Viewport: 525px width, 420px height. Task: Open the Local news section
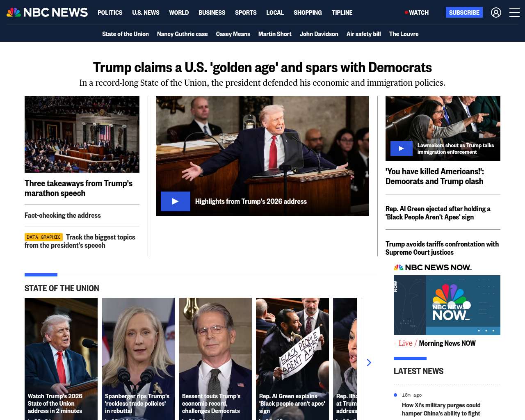click(275, 13)
